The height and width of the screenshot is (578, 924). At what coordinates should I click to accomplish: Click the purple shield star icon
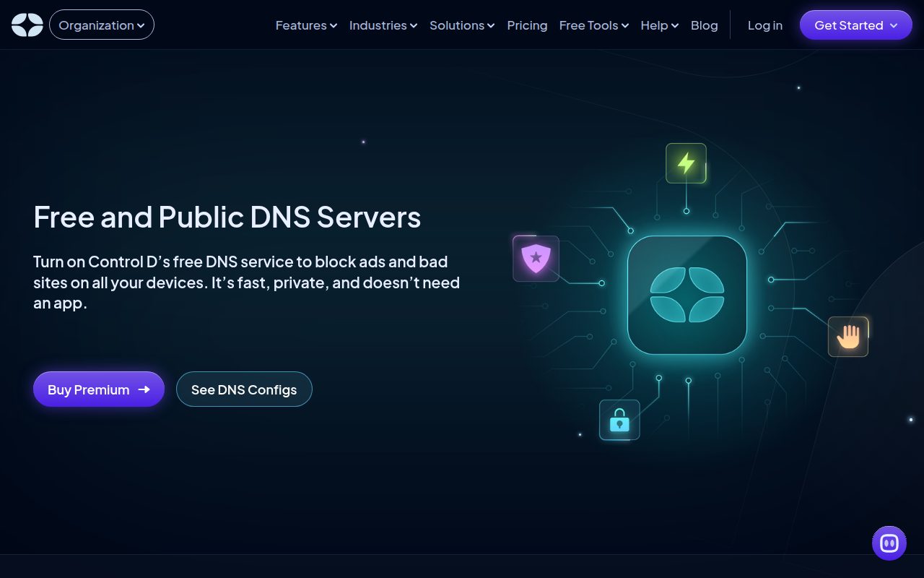(x=536, y=258)
